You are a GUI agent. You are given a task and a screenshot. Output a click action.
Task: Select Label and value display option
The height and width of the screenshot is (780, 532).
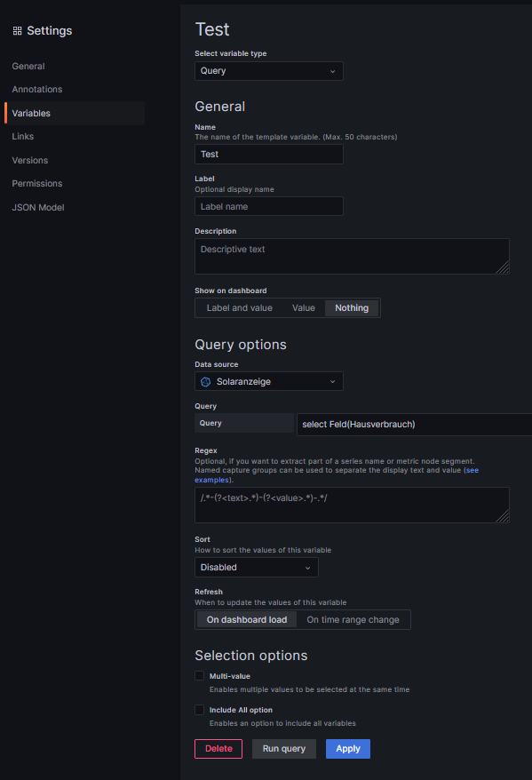pos(239,308)
